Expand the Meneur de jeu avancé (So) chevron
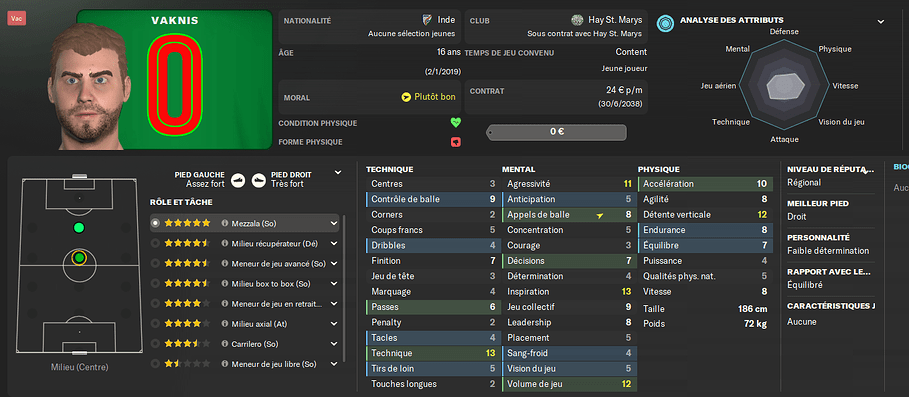The height and width of the screenshot is (397, 909). pos(334,264)
